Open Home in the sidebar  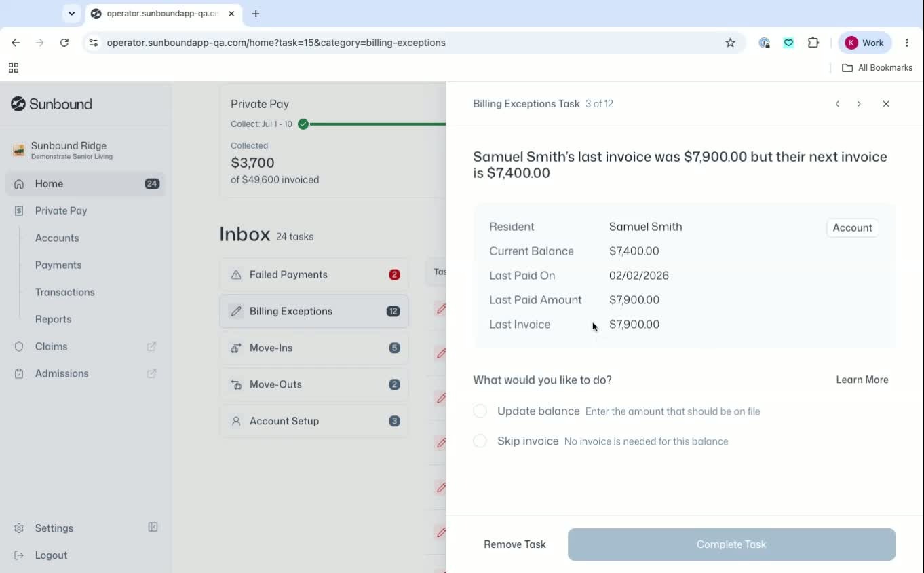point(85,183)
